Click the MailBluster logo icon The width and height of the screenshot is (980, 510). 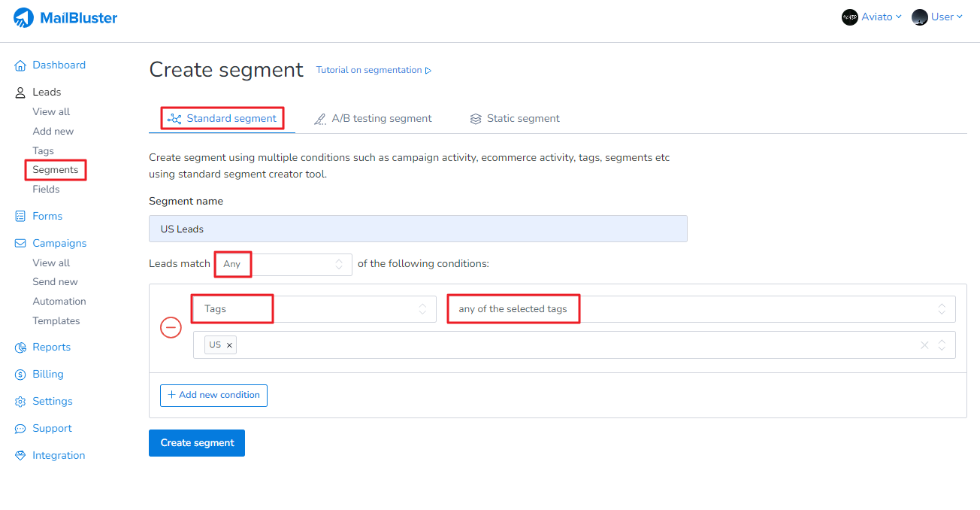coord(24,17)
